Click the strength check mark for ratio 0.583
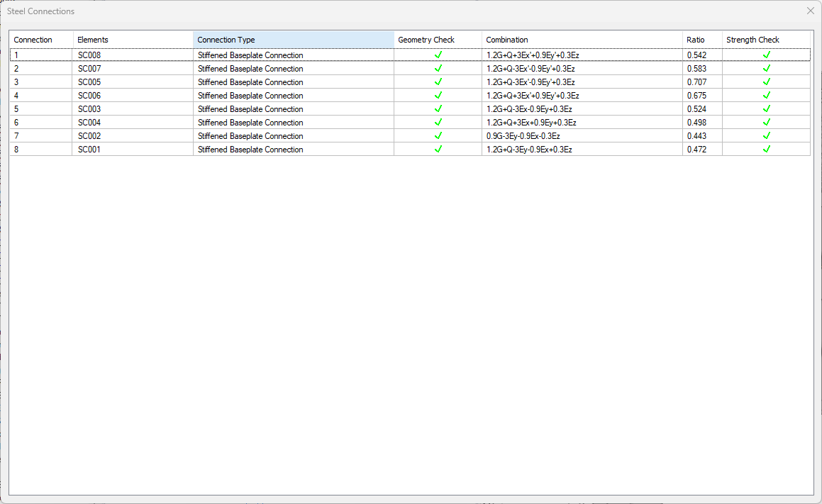This screenshot has height=504, width=822. click(x=767, y=68)
